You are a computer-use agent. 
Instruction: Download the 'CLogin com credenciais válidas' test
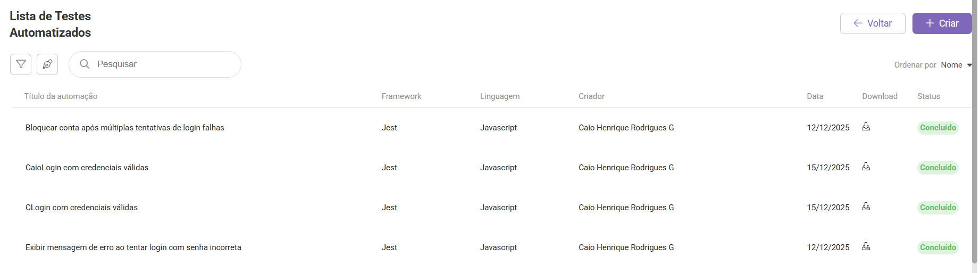click(x=866, y=206)
